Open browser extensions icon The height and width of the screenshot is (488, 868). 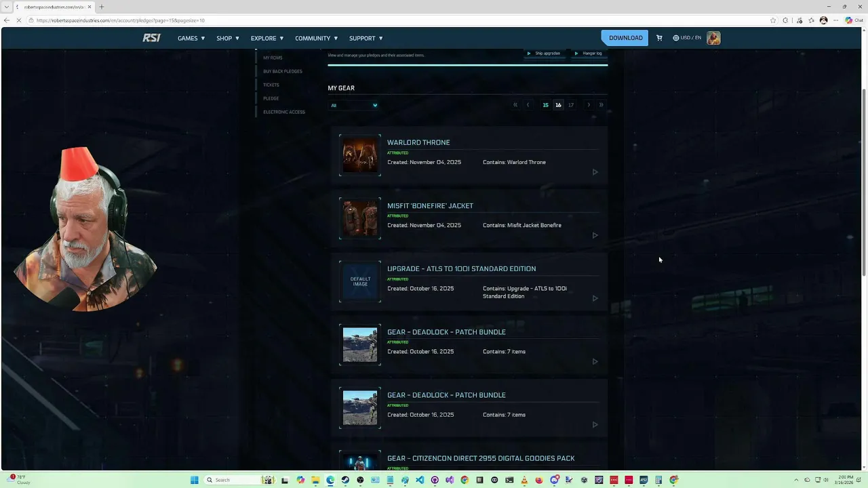pos(785,20)
